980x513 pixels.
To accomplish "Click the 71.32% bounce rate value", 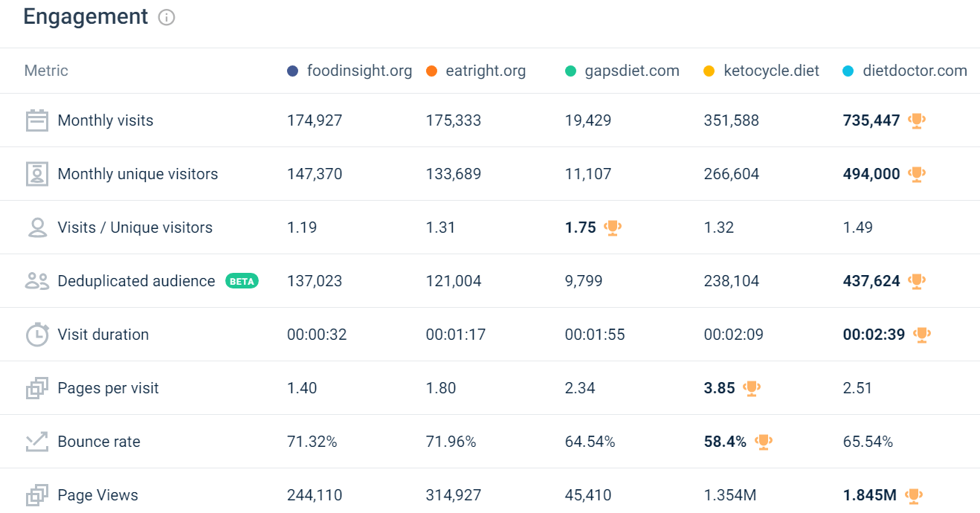I will pyautogui.click(x=312, y=442).
